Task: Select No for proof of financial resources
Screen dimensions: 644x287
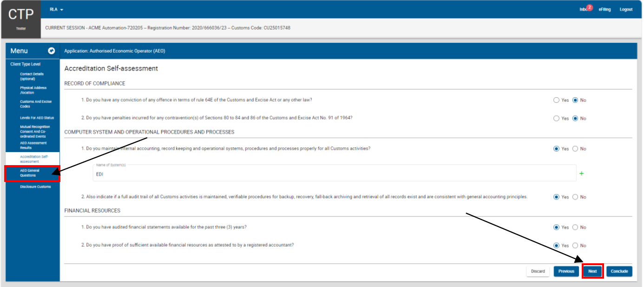Action: click(x=575, y=246)
